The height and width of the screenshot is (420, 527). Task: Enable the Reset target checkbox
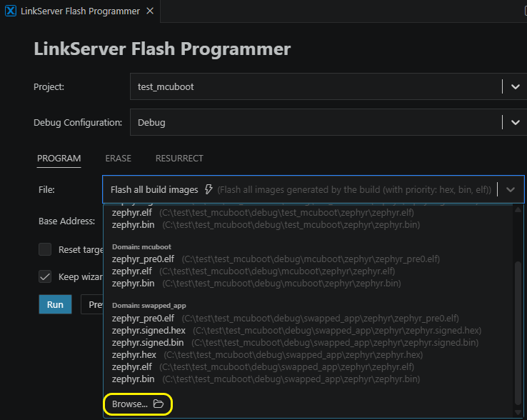(45, 249)
